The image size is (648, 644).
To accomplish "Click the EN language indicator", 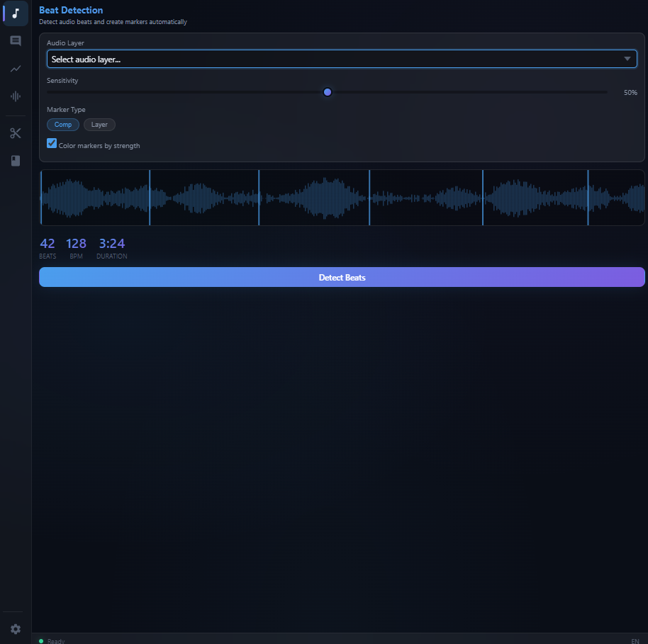I will [x=635, y=641].
